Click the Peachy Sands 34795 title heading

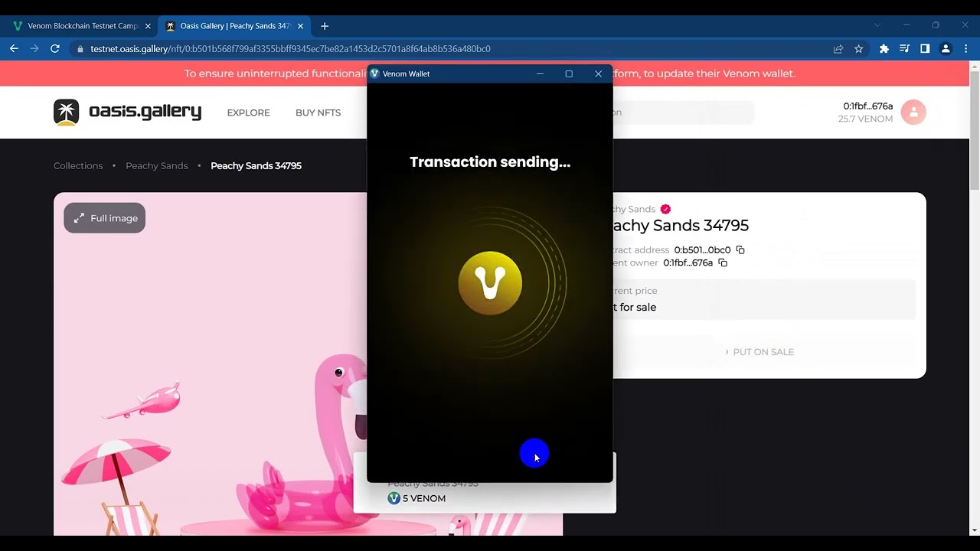(681, 225)
